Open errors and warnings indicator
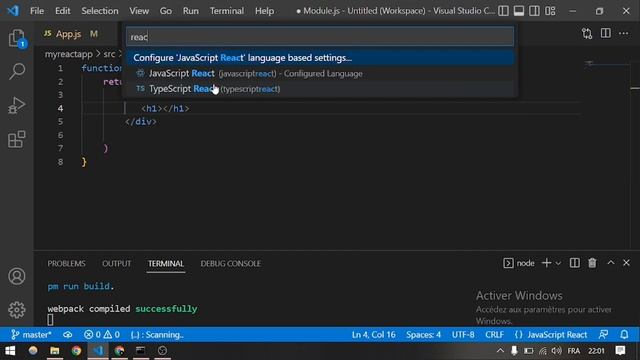The width and height of the screenshot is (640, 360). click(x=102, y=335)
